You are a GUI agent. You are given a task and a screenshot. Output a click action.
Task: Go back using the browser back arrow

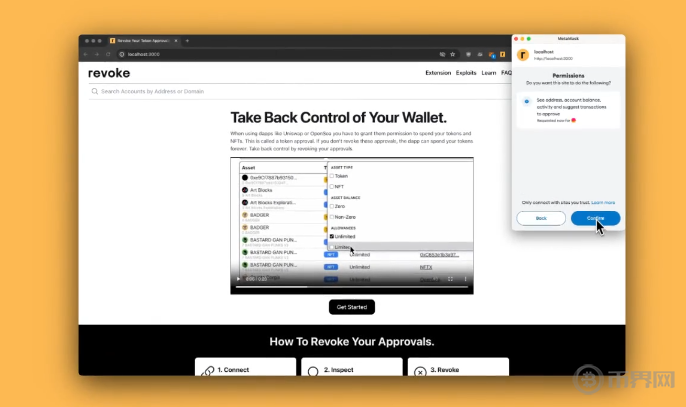pyautogui.click(x=86, y=54)
